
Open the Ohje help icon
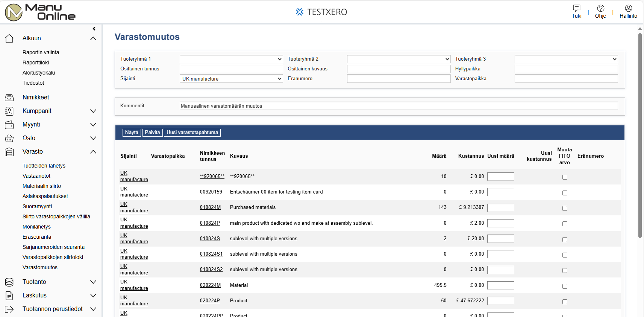(x=600, y=8)
